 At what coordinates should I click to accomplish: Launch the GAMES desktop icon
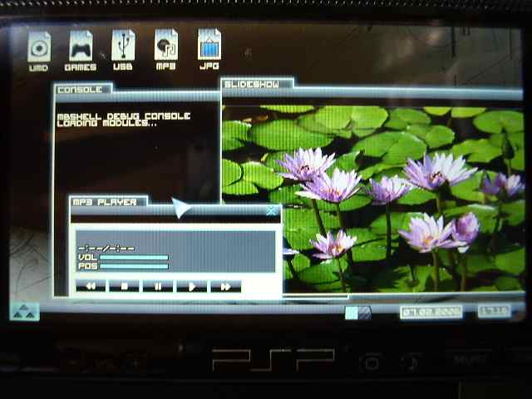[81, 47]
